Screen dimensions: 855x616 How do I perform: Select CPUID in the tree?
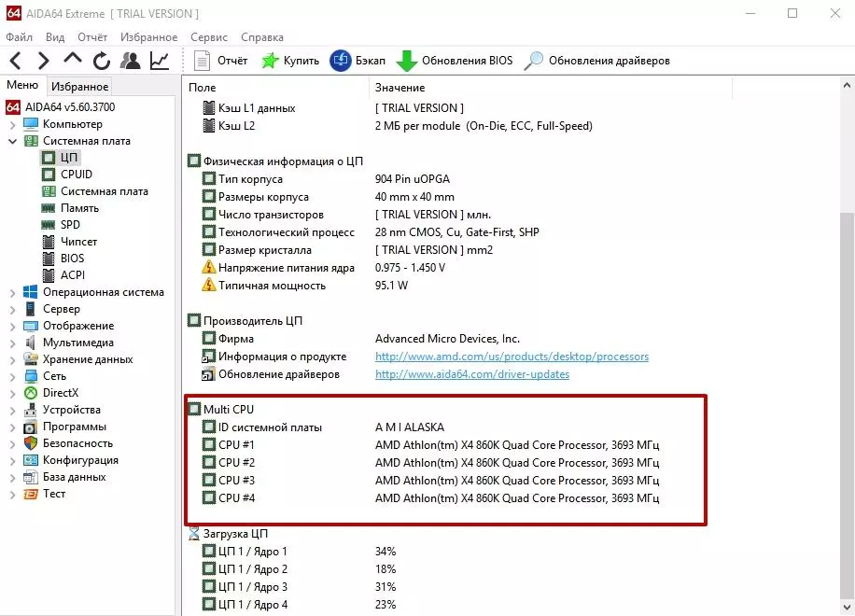point(77,175)
